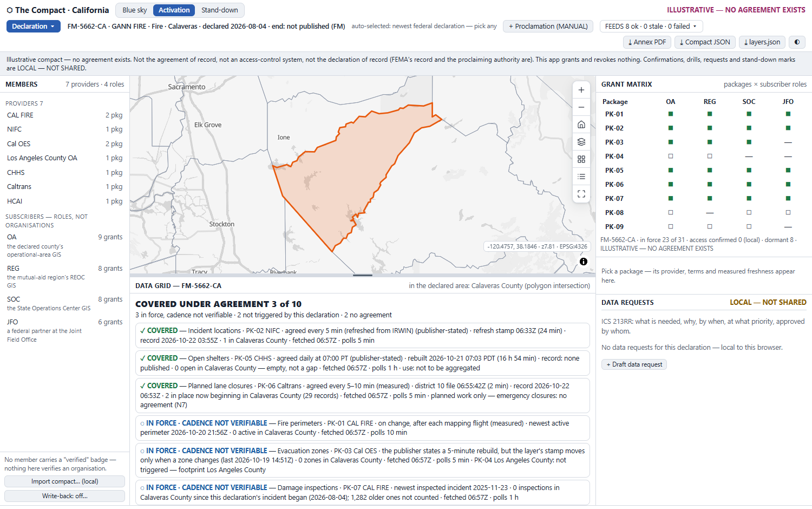Switch to Stand-down mode
Viewport: 812px width, 509px height.
tap(220, 10)
